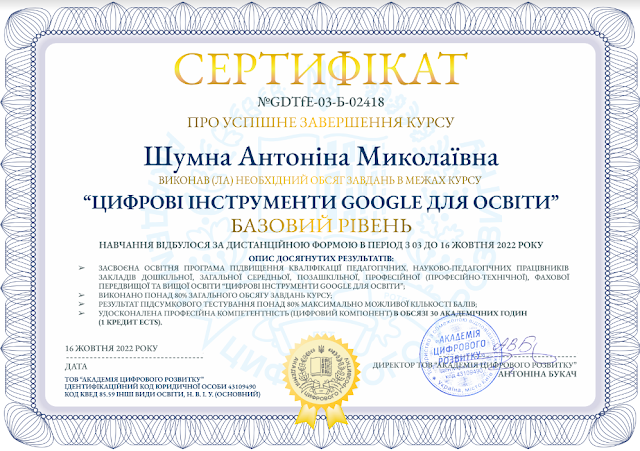The width and height of the screenshot is (640, 451).
Task: Click the training period line mentioning 16 ЖОВТНЯ 2022
Action: pyautogui.click(x=321, y=245)
